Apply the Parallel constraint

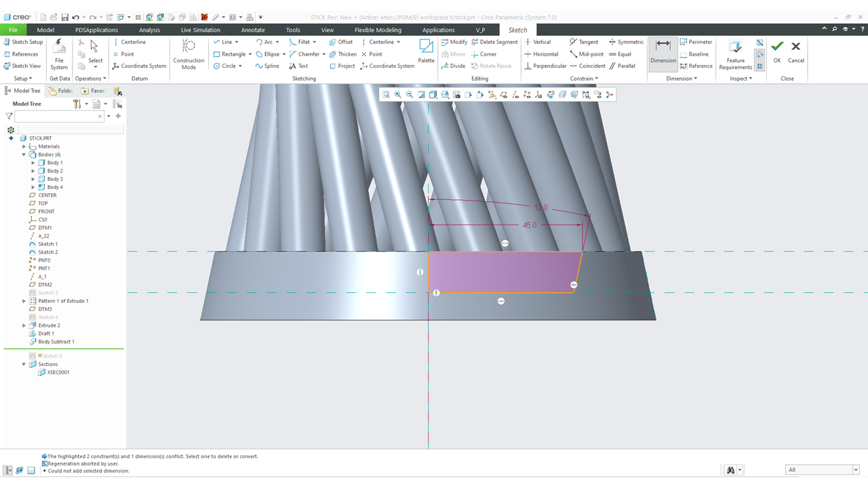click(x=622, y=66)
